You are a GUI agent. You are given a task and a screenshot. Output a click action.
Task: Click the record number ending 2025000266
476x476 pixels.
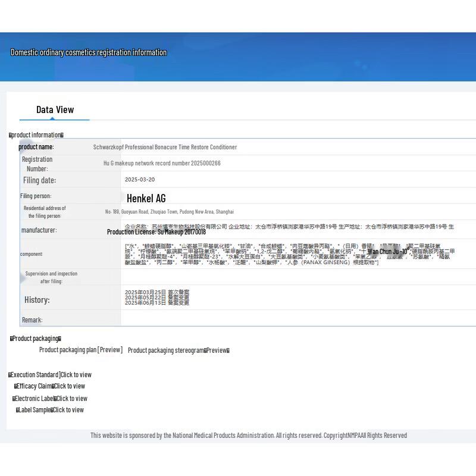(162, 163)
